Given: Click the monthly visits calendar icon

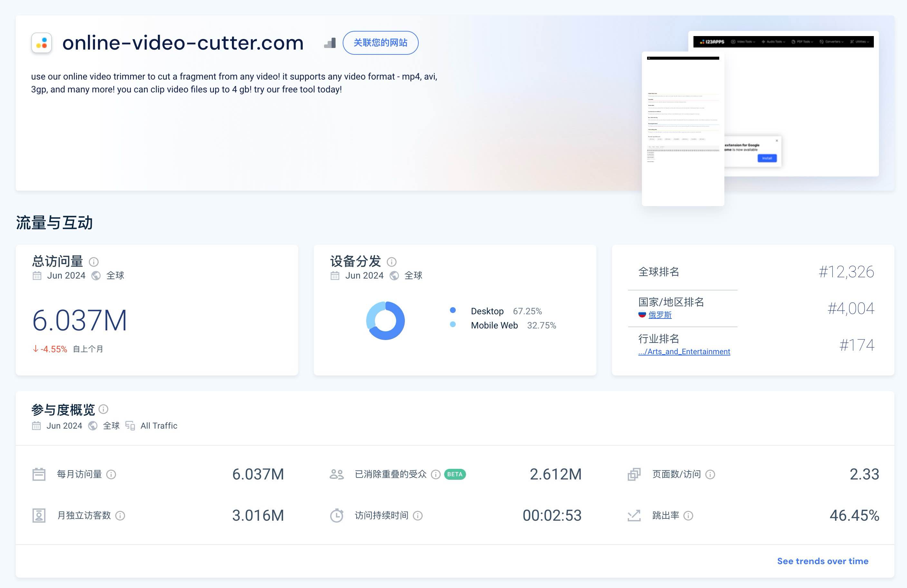Looking at the screenshot, I should [x=39, y=474].
